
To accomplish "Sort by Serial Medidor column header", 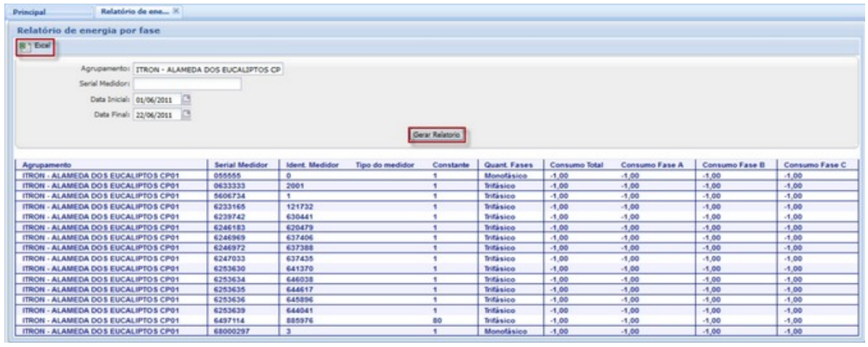I will (236, 165).
